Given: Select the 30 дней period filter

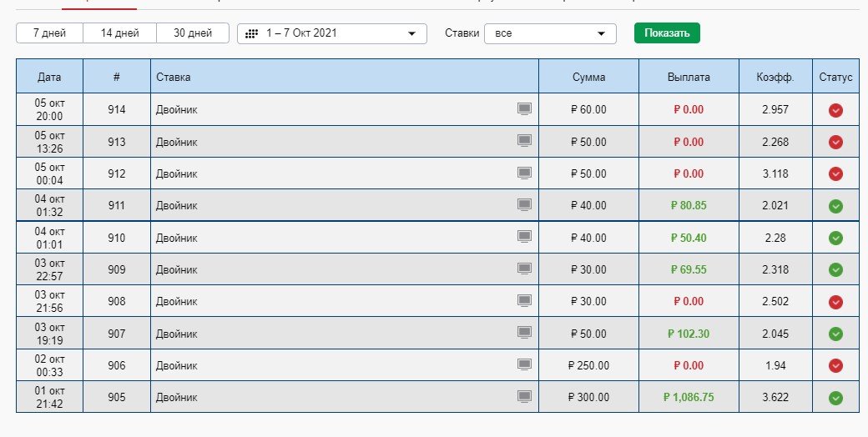Looking at the screenshot, I should coord(193,33).
